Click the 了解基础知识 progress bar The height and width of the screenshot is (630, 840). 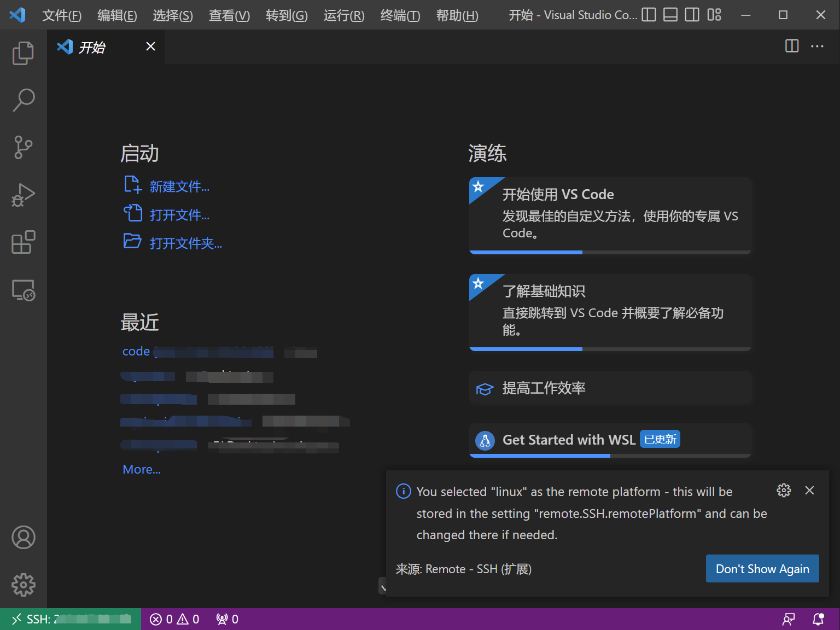coord(610,349)
